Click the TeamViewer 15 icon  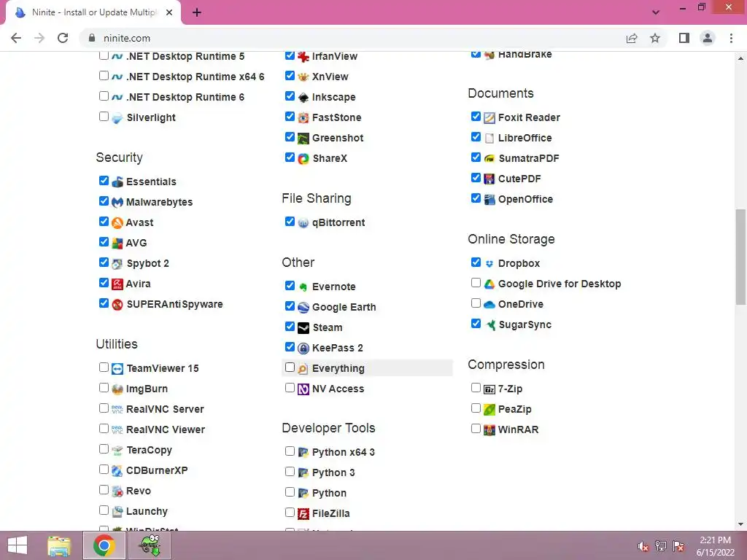click(x=117, y=369)
